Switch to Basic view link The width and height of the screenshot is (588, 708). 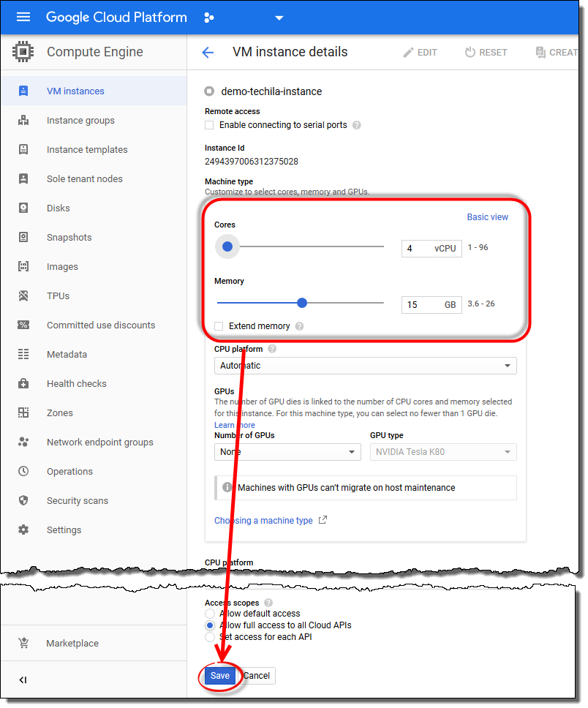(x=487, y=217)
